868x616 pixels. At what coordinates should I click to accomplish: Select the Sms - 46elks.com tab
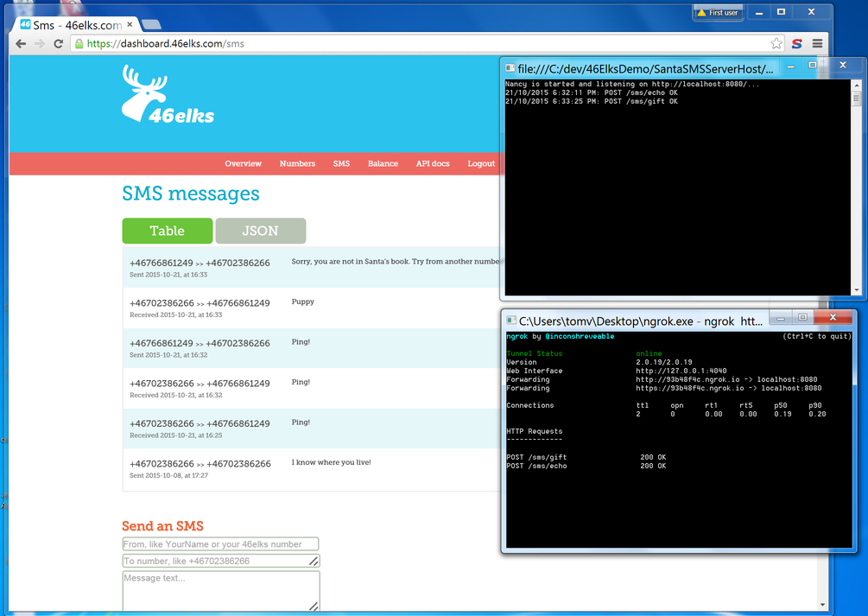tap(75, 25)
